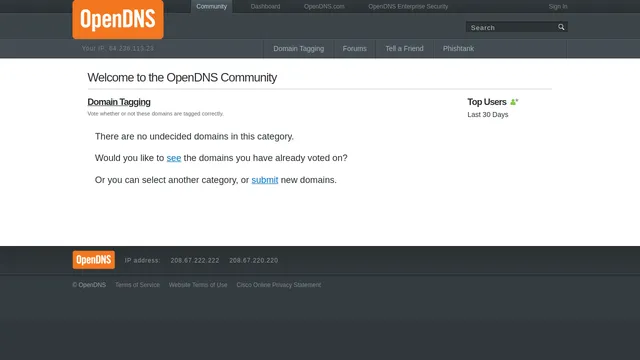Click the 208.67.220.220 IP address
This screenshot has width=640, height=360.
point(253,260)
